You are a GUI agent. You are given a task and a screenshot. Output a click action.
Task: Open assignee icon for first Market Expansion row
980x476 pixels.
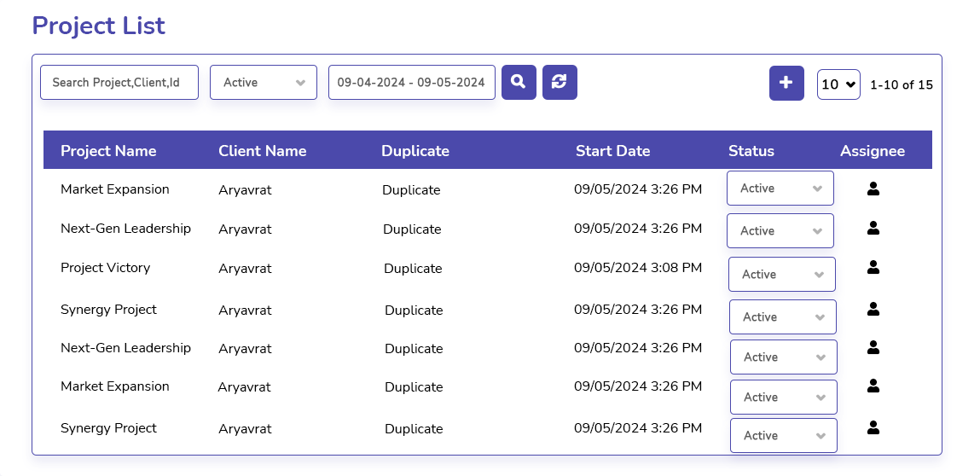[x=873, y=189]
